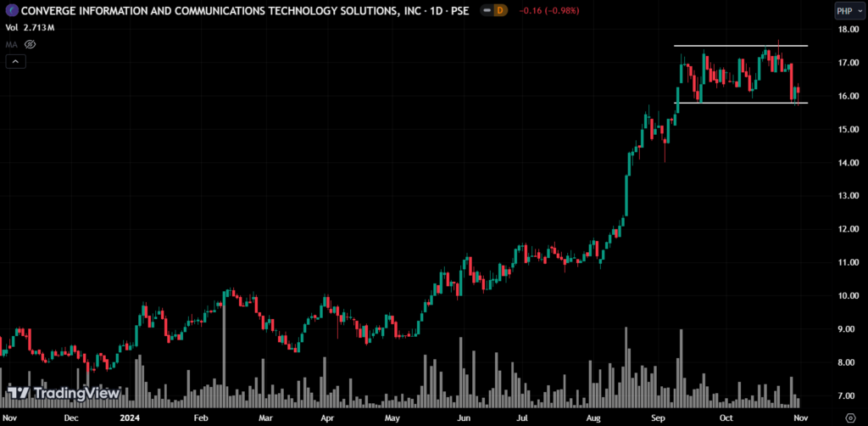868x426 pixels.
Task: Click the Feb time axis label
Action: [x=200, y=418]
